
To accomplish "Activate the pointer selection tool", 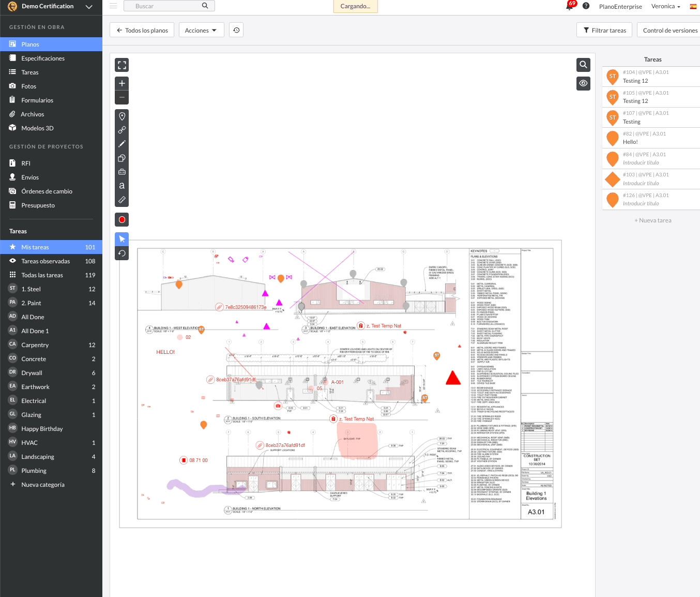I will coord(122,239).
